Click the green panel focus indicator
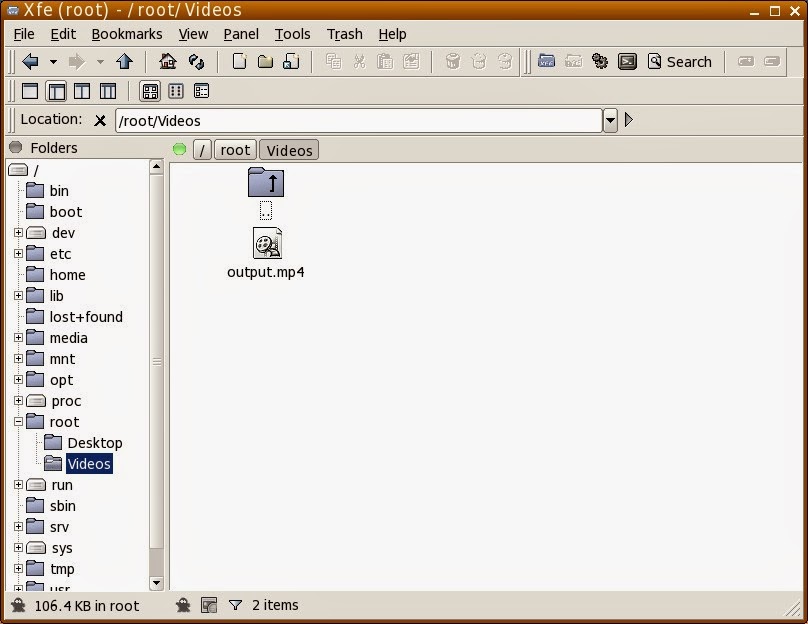 click(x=179, y=149)
